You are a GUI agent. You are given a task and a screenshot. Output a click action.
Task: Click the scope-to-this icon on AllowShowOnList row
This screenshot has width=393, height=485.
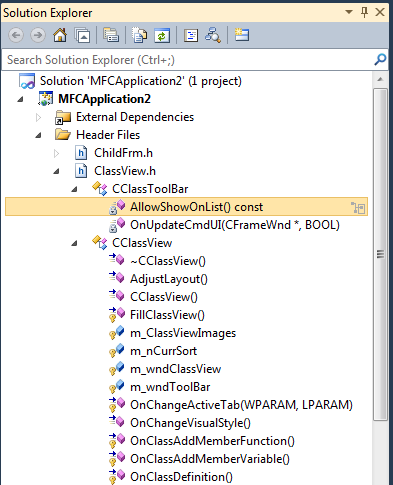358,208
